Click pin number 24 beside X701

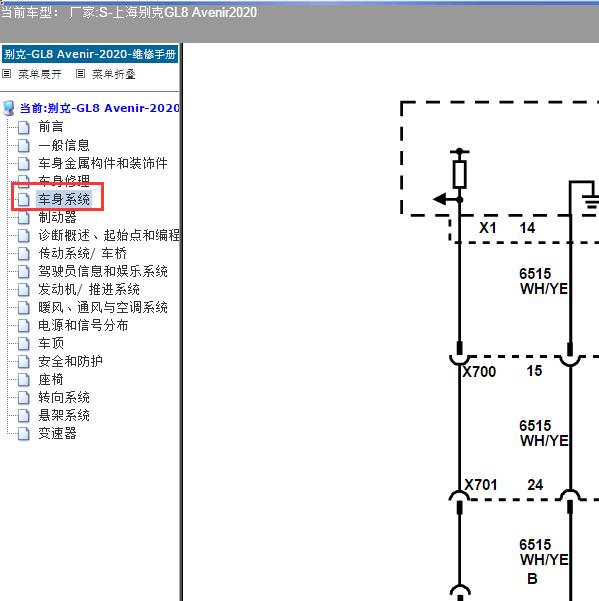535,485
